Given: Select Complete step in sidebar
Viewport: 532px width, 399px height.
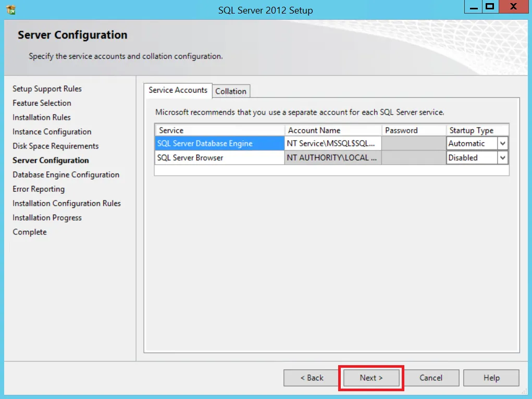Looking at the screenshot, I should coord(30,232).
